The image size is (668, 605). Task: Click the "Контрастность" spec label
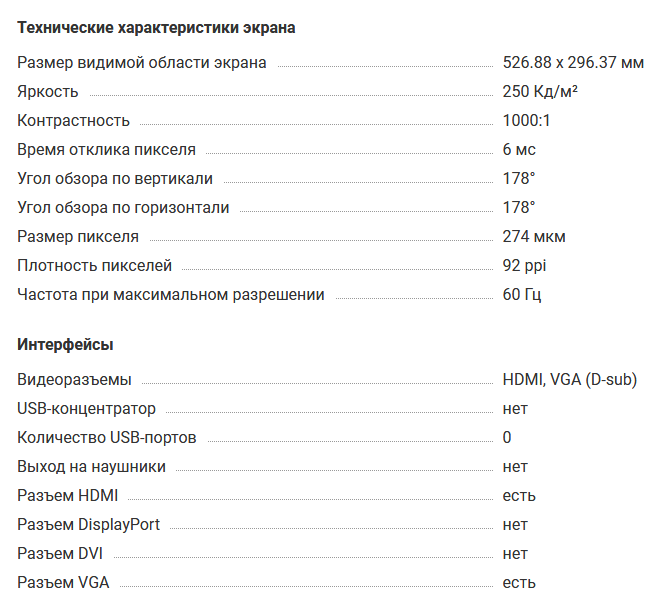click(x=74, y=121)
